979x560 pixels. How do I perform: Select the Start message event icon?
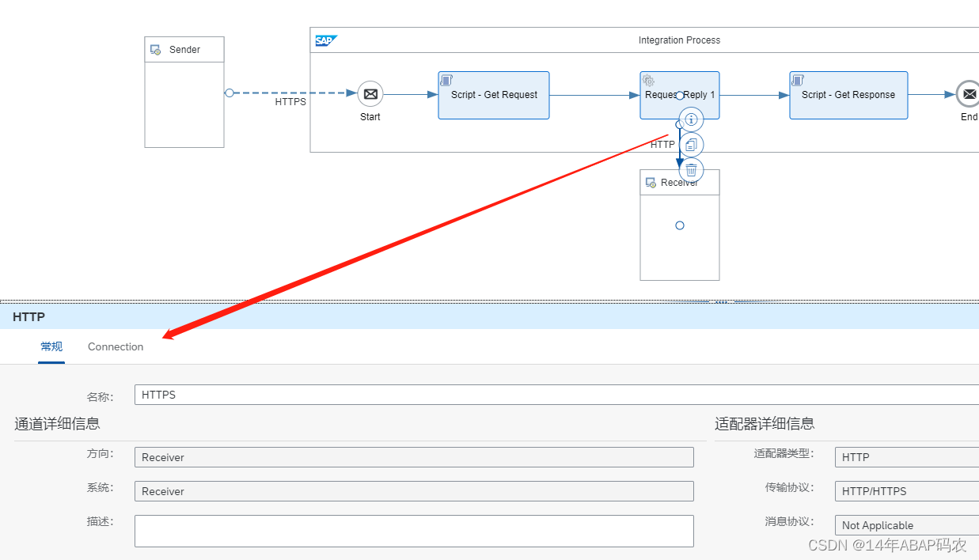point(370,93)
